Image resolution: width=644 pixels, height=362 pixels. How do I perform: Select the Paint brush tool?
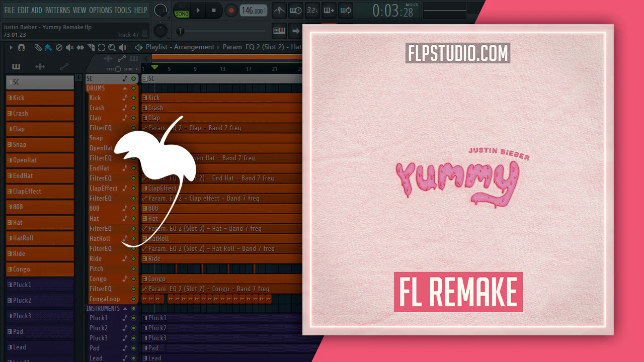coord(48,47)
